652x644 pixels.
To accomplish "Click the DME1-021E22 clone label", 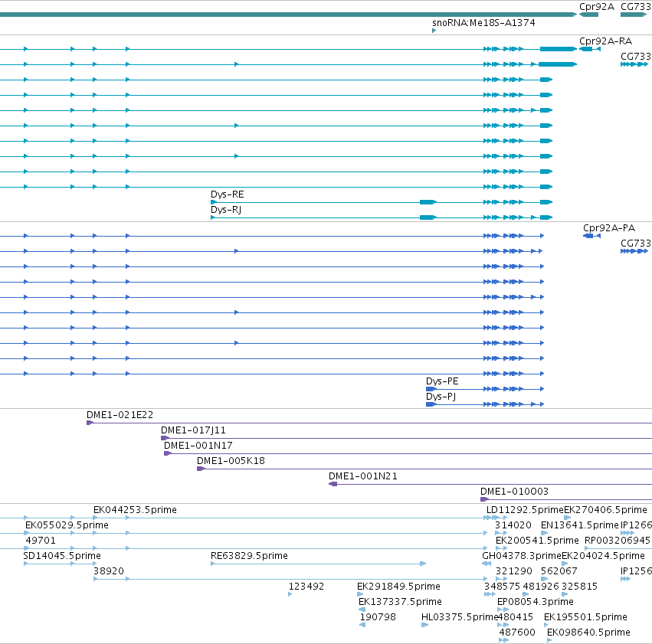I will coord(120,414).
